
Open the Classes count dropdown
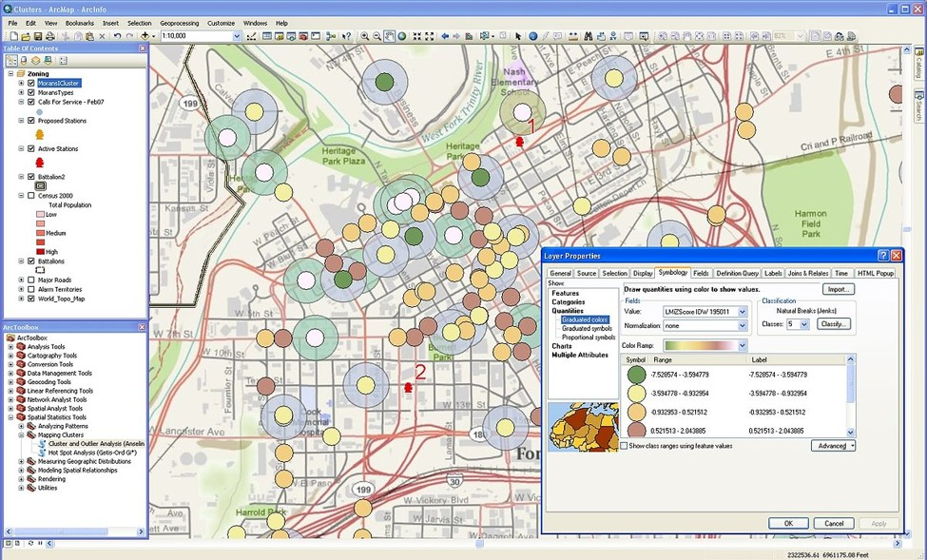[x=804, y=324]
